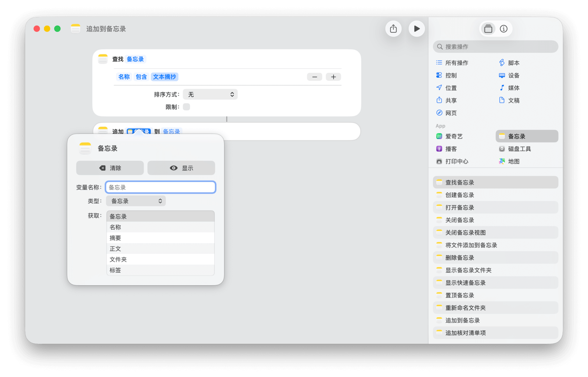Open the 排序方式 dropdown
This screenshot has height=377, width=588.
coord(210,94)
